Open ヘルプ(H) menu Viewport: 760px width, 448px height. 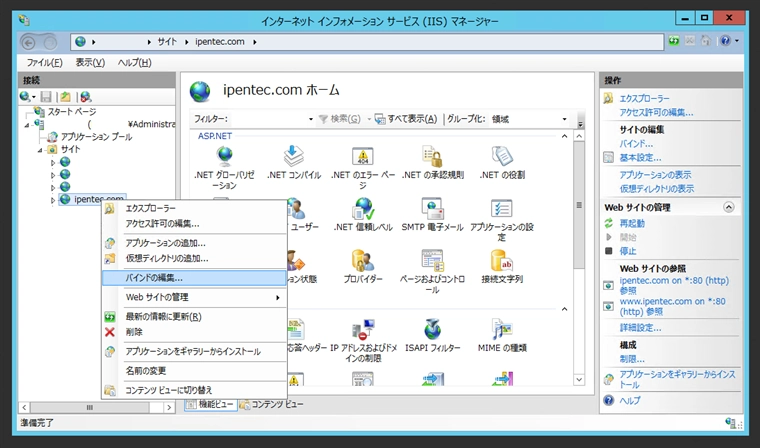pyautogui.click(x=135, y=63)
